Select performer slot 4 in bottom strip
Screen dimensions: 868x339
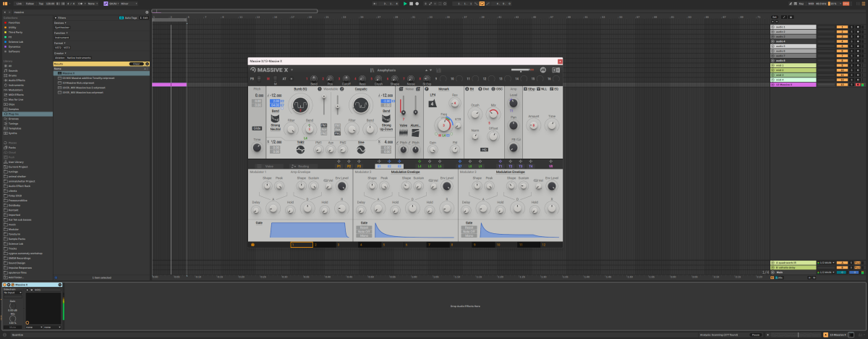click(370, 245)
